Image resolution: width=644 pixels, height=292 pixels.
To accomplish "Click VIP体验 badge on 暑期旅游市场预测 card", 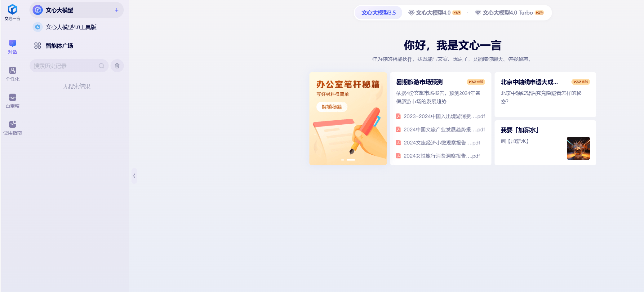I will 476,82.
